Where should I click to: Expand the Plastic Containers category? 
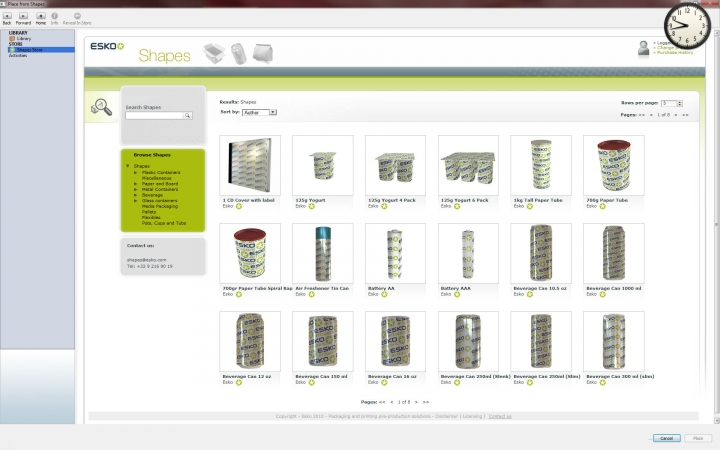coord(136,172)
